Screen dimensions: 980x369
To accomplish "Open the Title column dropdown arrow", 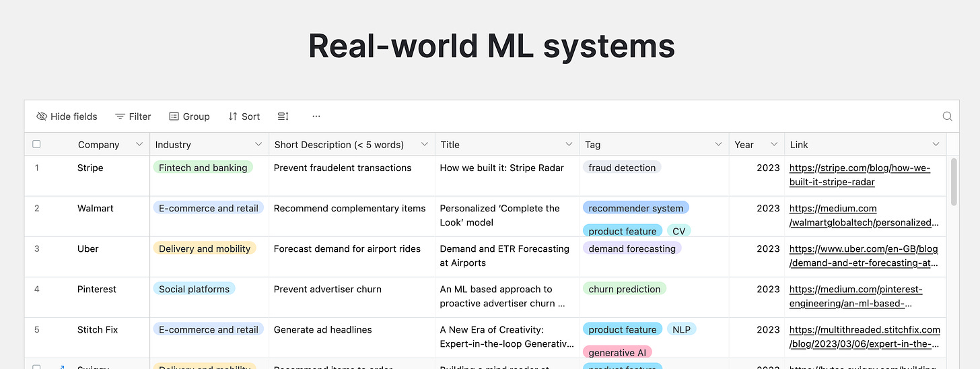I will point(569,144).
